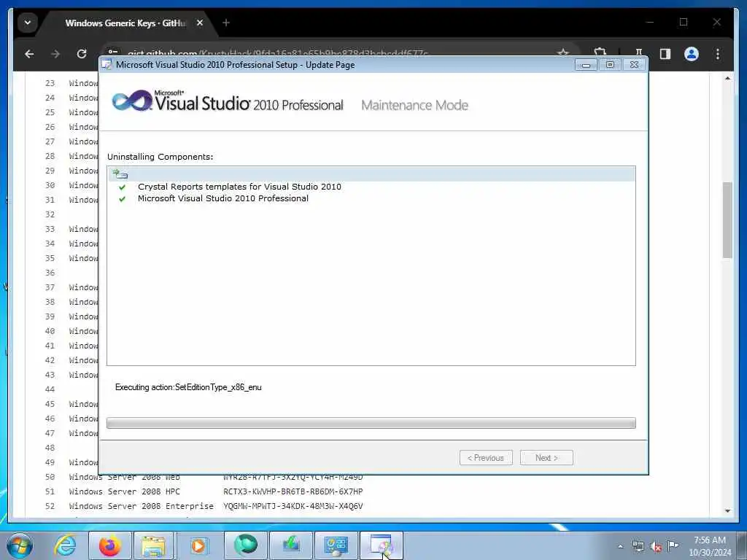Open the Action Center flag icon
Viewport: 747px width, 560px height.
[673, 545]
